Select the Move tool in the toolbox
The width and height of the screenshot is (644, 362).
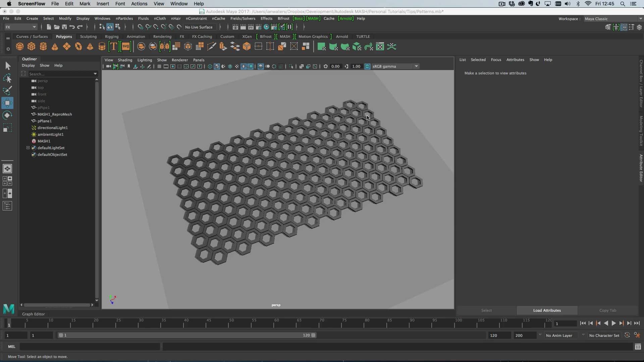click(x=7, y=103)
